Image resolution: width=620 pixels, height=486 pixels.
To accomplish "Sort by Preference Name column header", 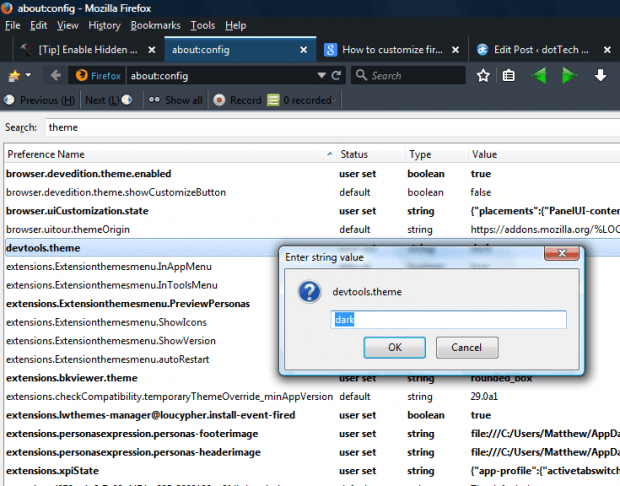I will click(170, 154).
